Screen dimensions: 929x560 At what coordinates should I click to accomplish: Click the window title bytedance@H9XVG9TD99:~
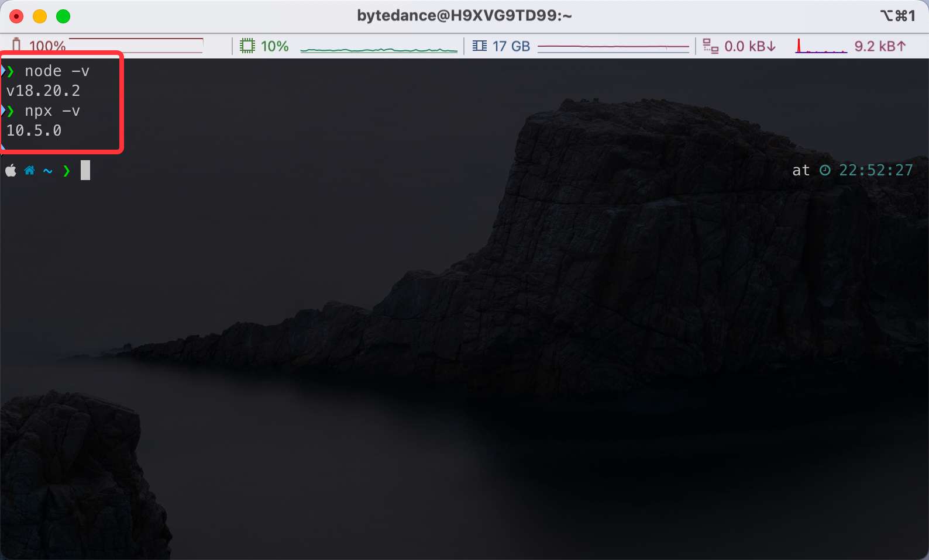point(465,16)
